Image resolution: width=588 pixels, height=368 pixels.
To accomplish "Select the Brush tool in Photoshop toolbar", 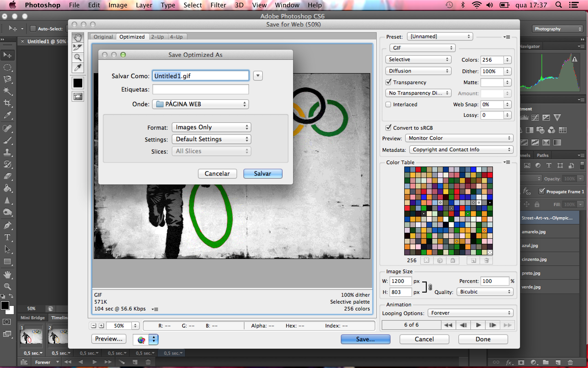I will click(x=7, y=140).
